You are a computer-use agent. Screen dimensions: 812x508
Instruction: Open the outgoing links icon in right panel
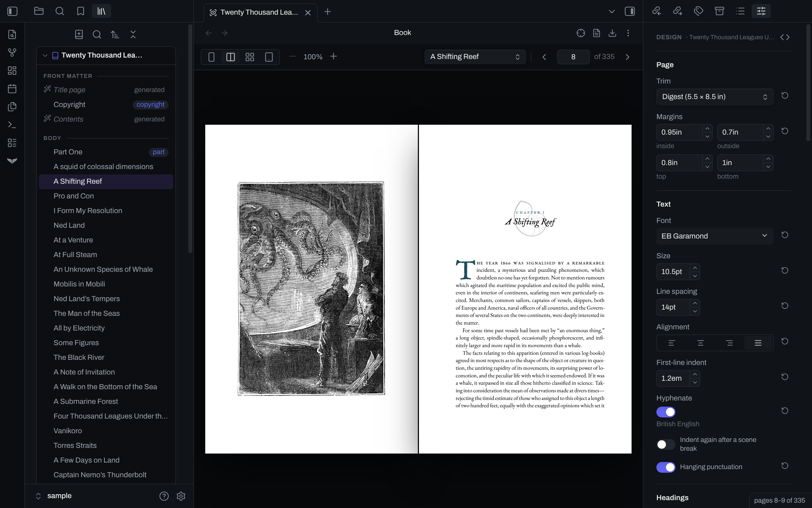coord(678,11)
